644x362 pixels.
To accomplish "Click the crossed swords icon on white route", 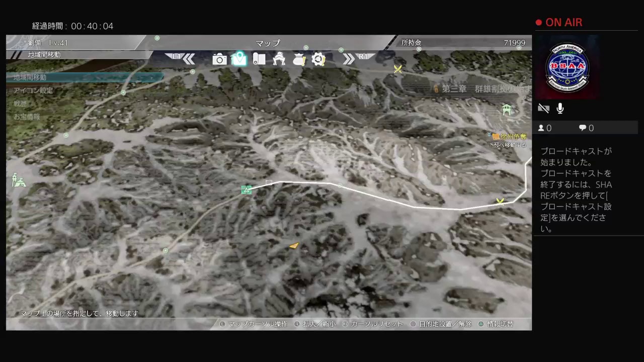I will (500, 202).
